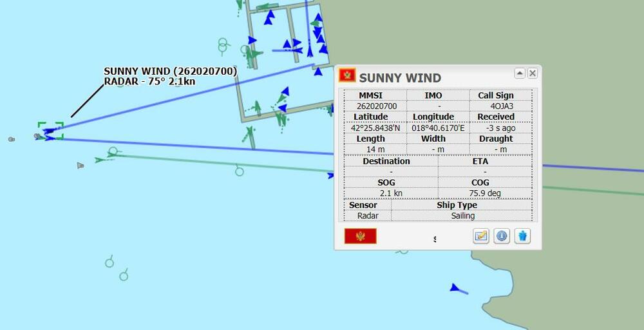Select the gray target at far left edge
Viewport: 644px width, 330px height.
11,139
